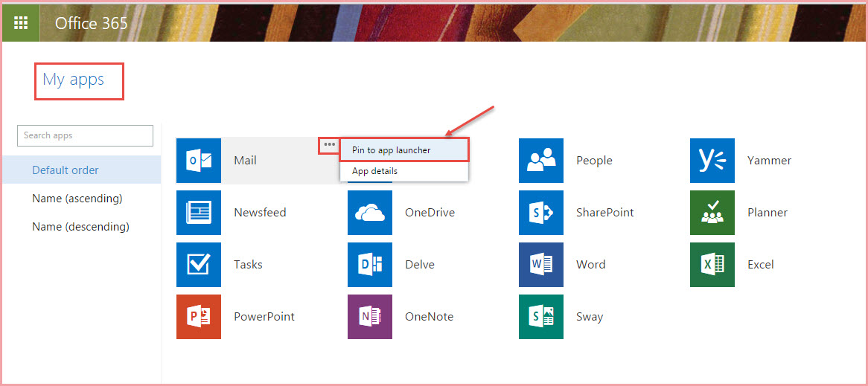Image resolution: width=868 pixels, height=386 pixels.
Task: Click the SharePoint app label
Action: [x=604, y=213]
